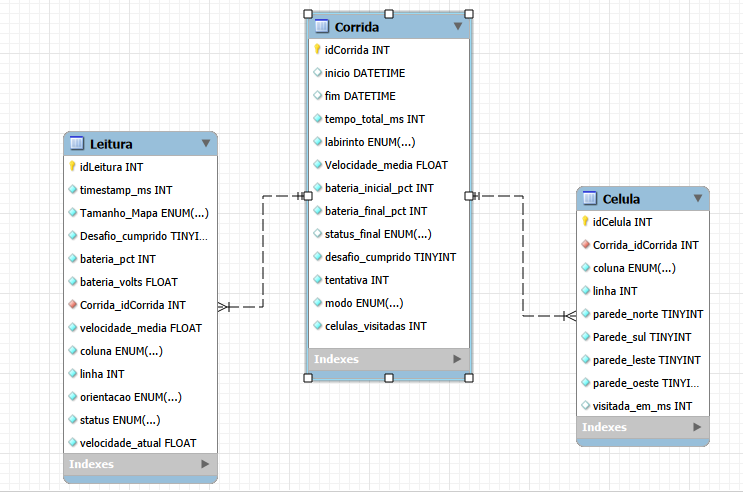
Task: Select the Velocidade_media FLOAT column in Corrida
Action: pyautogui.click(x=386, y=165)
